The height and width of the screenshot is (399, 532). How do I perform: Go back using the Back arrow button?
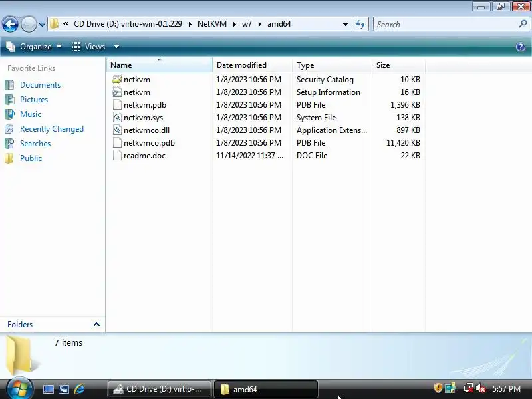click(10, 24)
